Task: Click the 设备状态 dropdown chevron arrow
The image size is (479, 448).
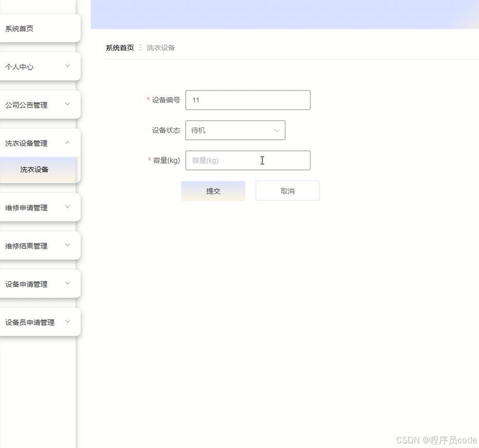Action: tap(276, 130)
